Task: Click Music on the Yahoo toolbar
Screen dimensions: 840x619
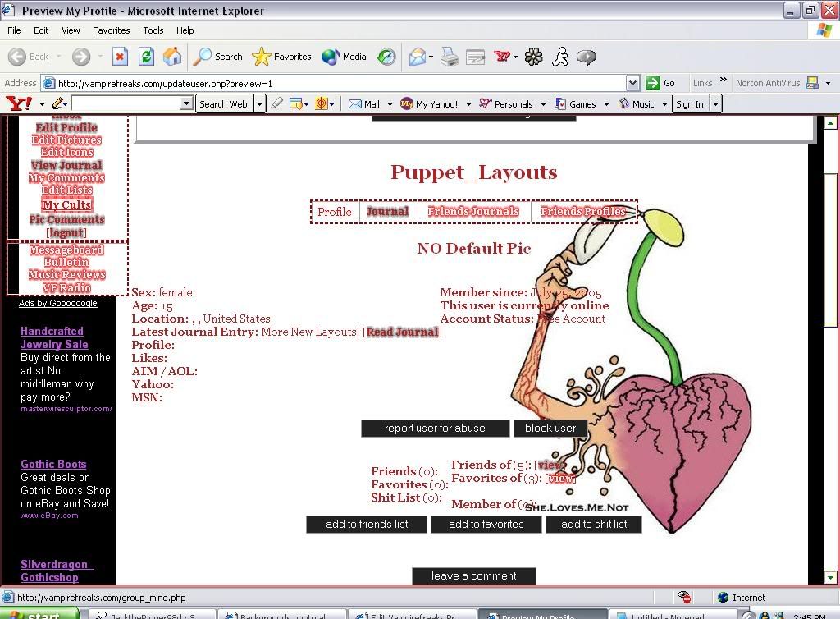Action: click(x=637, y=104)
